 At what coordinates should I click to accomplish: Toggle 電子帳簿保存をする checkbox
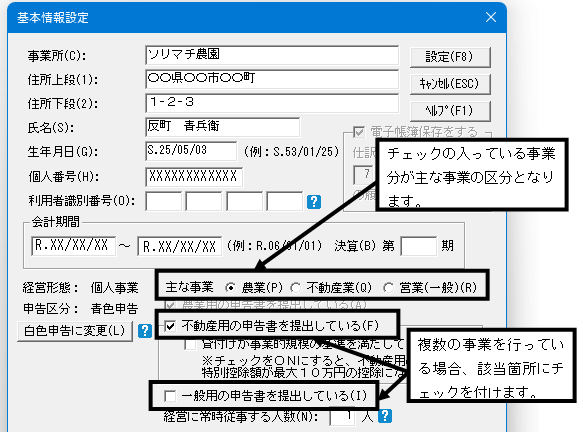pyautogui.click(x=359, y=132)
